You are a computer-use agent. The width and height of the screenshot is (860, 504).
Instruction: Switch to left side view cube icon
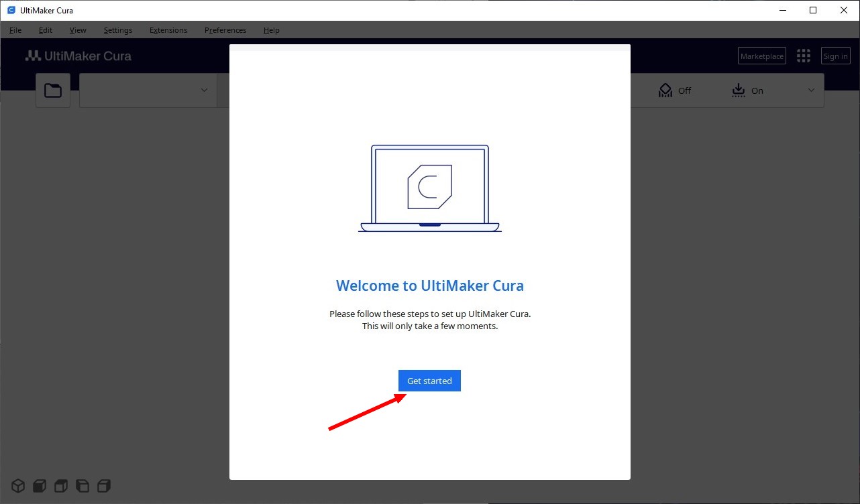point(82,486)
